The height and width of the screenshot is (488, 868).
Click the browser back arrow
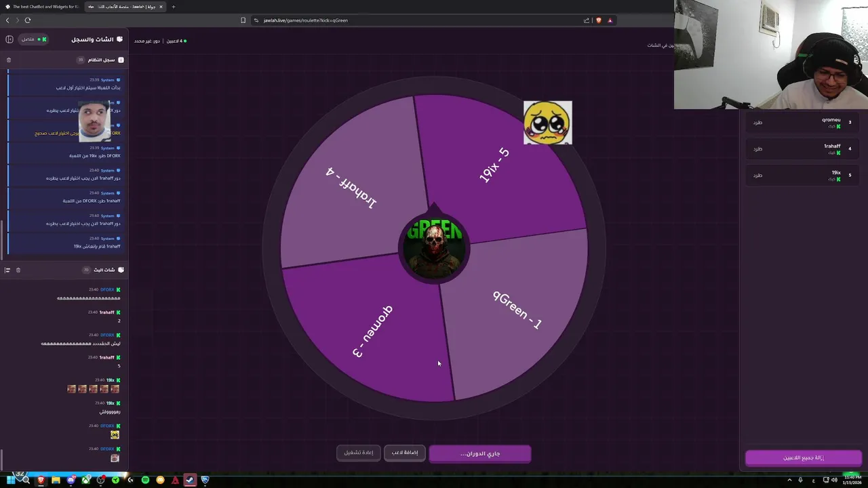coord(7,20)
